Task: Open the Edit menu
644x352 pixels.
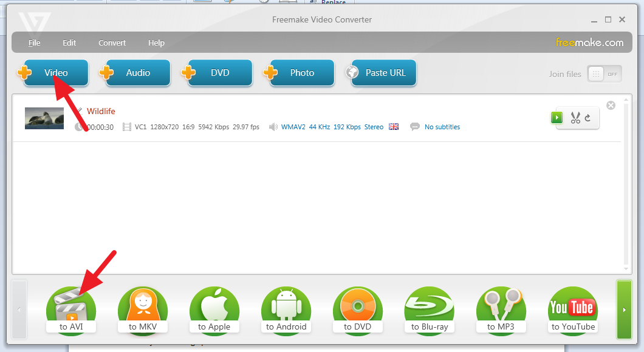Action: click(x=69, y=42)
